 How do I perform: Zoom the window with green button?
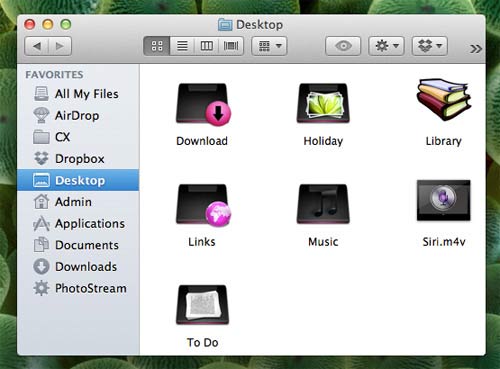(x=66, y=24)
